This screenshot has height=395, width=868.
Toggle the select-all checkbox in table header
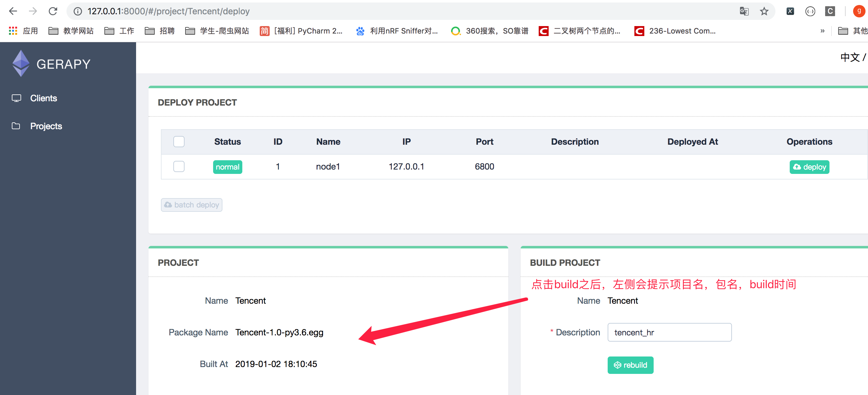click(179, 141)
